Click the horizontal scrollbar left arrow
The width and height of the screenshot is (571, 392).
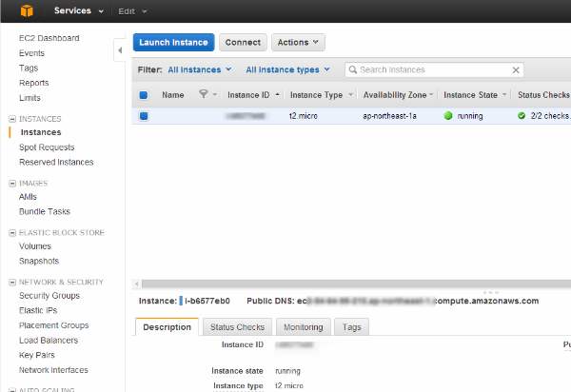[136, 284]
